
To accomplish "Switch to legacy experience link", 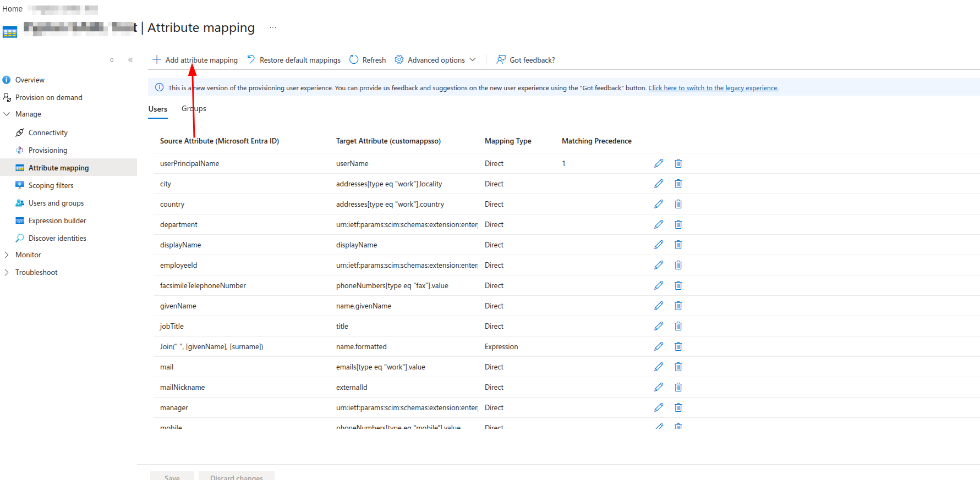I will coord(713,88).
